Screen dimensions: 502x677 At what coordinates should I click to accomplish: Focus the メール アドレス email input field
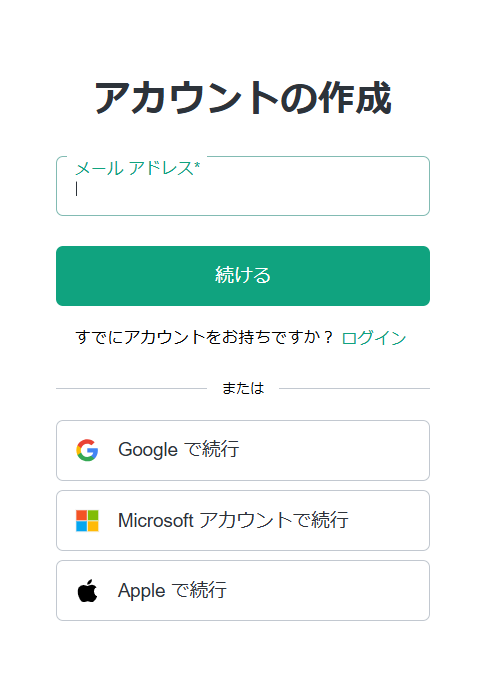[243, 186]
